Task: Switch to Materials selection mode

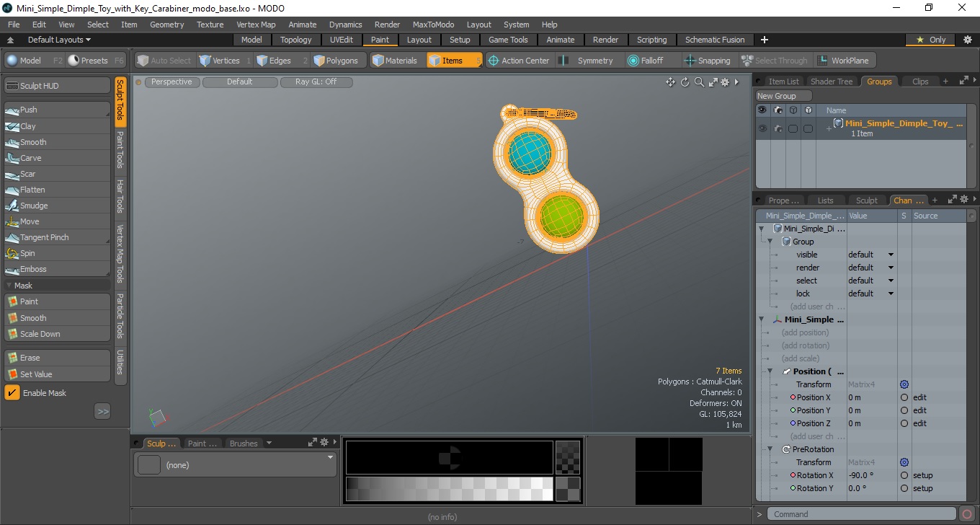Action: click(x=396, y=61)
